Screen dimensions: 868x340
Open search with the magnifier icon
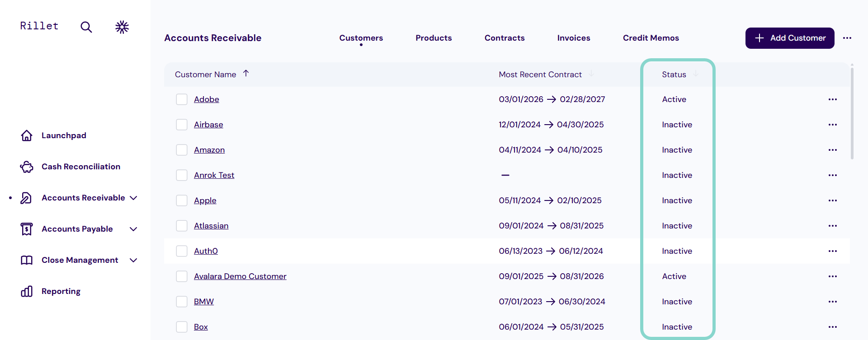pyautogui.click(x=86, y=27)
